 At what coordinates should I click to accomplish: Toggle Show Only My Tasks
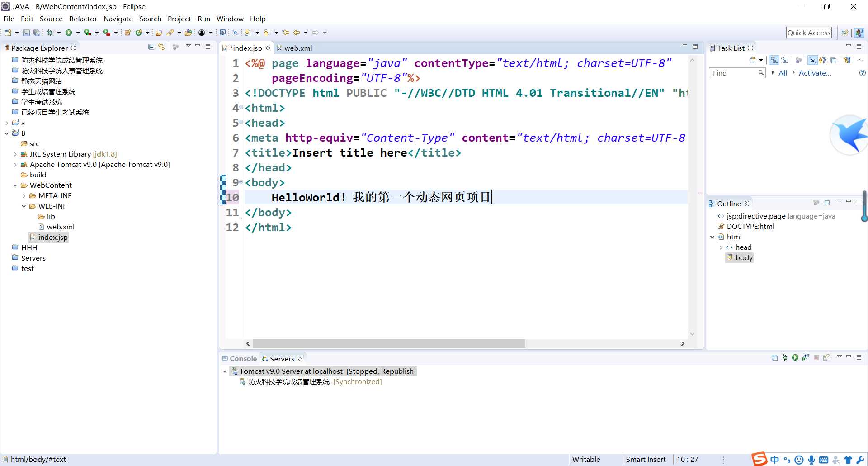click(823, 60)
